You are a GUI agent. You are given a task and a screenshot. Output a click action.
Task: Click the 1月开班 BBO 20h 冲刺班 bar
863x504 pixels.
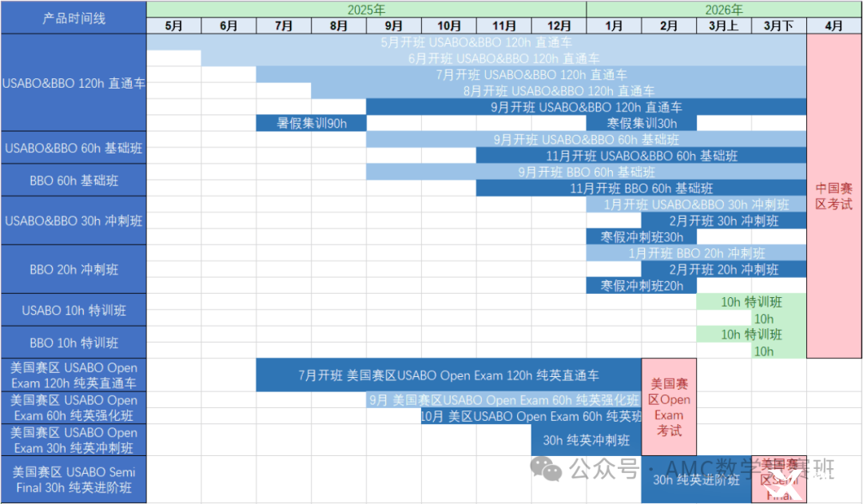(697, 253)
